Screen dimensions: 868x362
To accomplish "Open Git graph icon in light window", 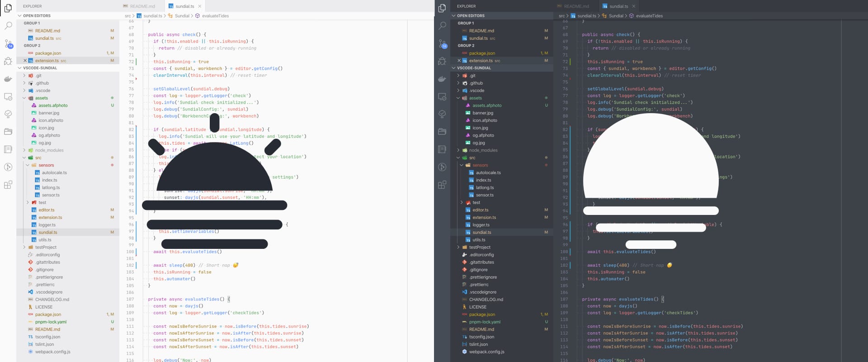I will tap(8, 167).
